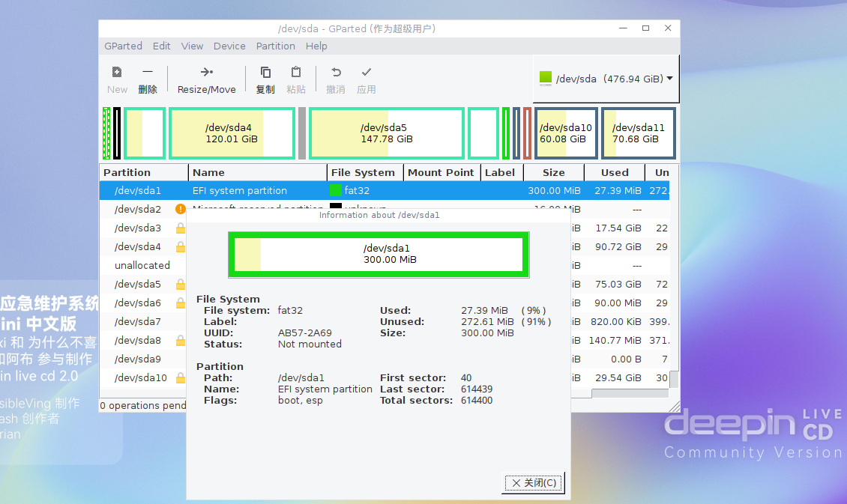Click the green fat32 color swatch
Viewport: 847px width, 504px height.
pyautogui.click(x=335, y=191)
